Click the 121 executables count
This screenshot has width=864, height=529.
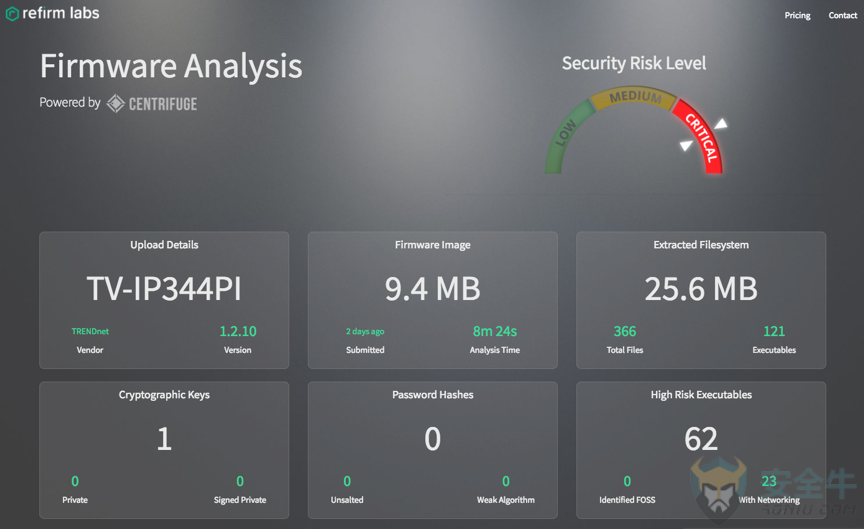click(x=774, y=331)
